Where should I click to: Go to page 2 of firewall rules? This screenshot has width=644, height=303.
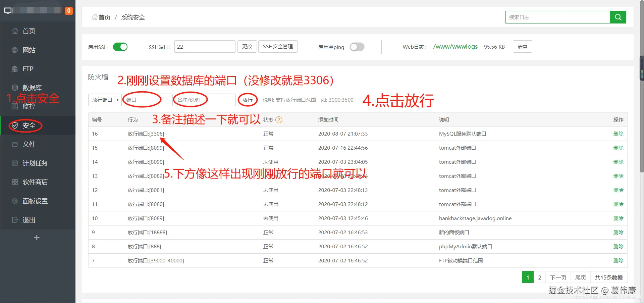click(x=539, y=277)
